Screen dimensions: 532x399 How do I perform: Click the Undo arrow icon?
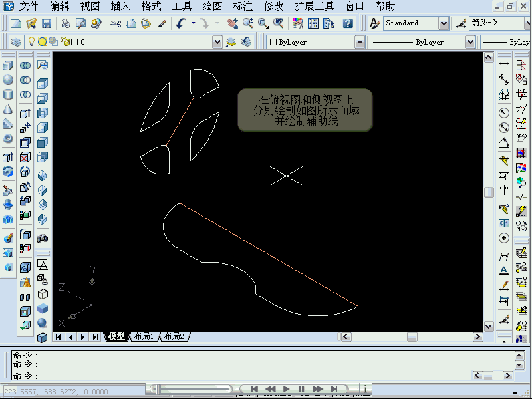click(x=182, y=23)
